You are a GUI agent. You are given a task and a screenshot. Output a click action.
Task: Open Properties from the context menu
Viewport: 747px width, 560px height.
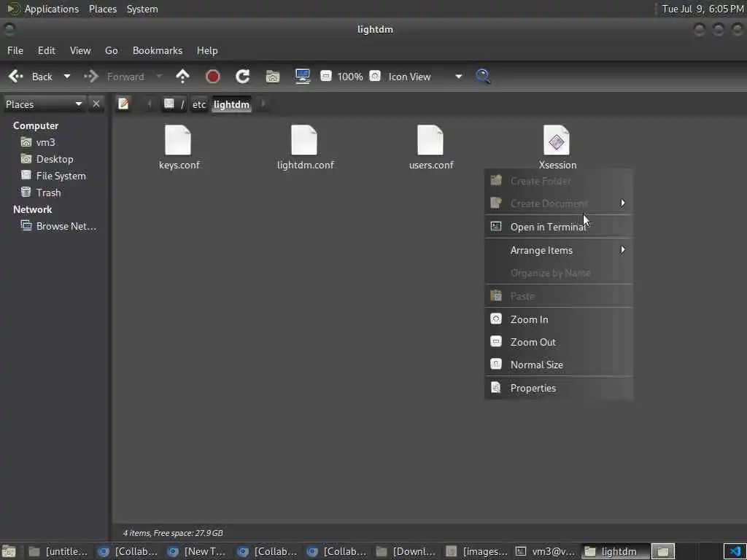(x=559, y=388)
